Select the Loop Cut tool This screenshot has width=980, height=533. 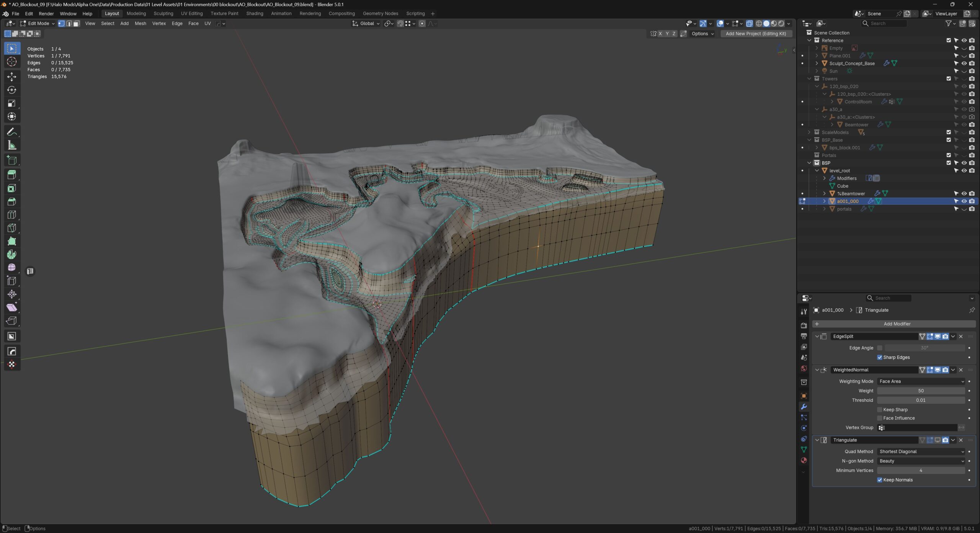click(11, 215)
